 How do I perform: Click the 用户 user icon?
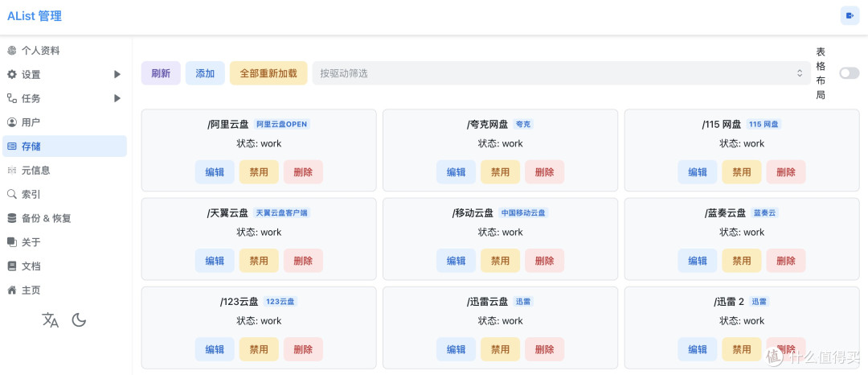(11, 122)
